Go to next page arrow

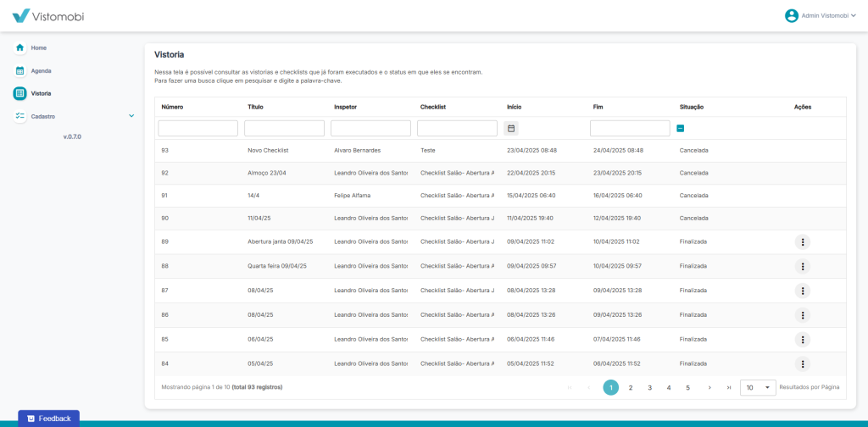[709, 388]
